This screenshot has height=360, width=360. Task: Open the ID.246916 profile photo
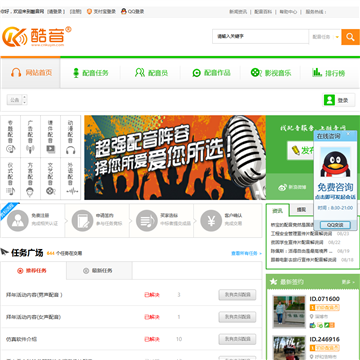pos(289,348)
